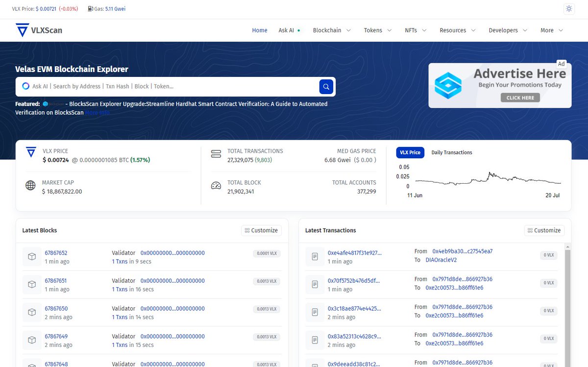Click the VLXScan logo
Viewport: 588px width, 367px height.
[x=39, y=30]
